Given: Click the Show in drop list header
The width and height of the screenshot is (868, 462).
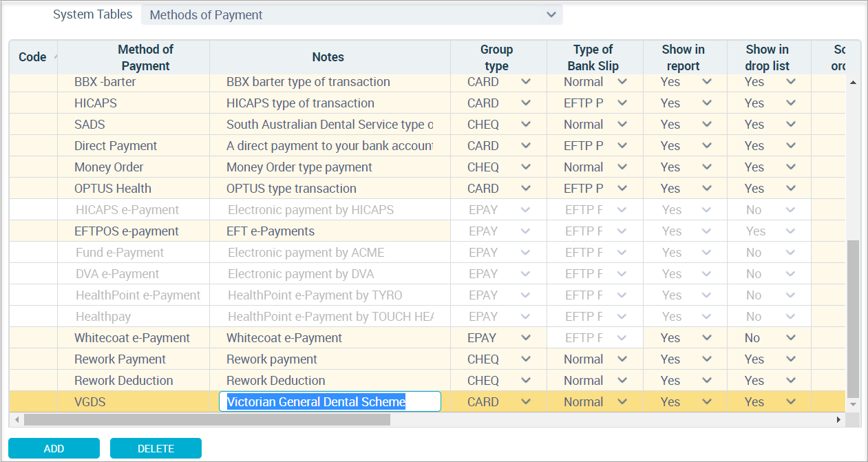Looking at the screenshot, I should click(x=769, y=57).
